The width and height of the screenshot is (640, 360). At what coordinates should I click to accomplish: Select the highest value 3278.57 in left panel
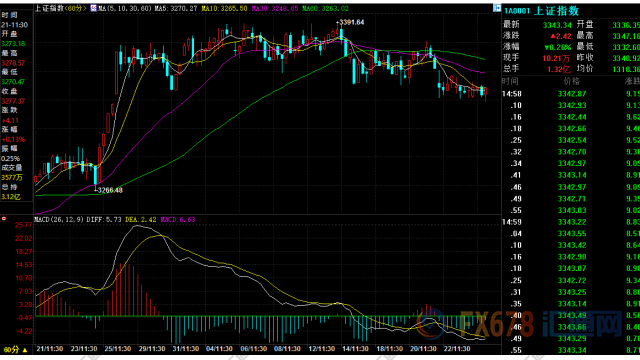point(13,63)
